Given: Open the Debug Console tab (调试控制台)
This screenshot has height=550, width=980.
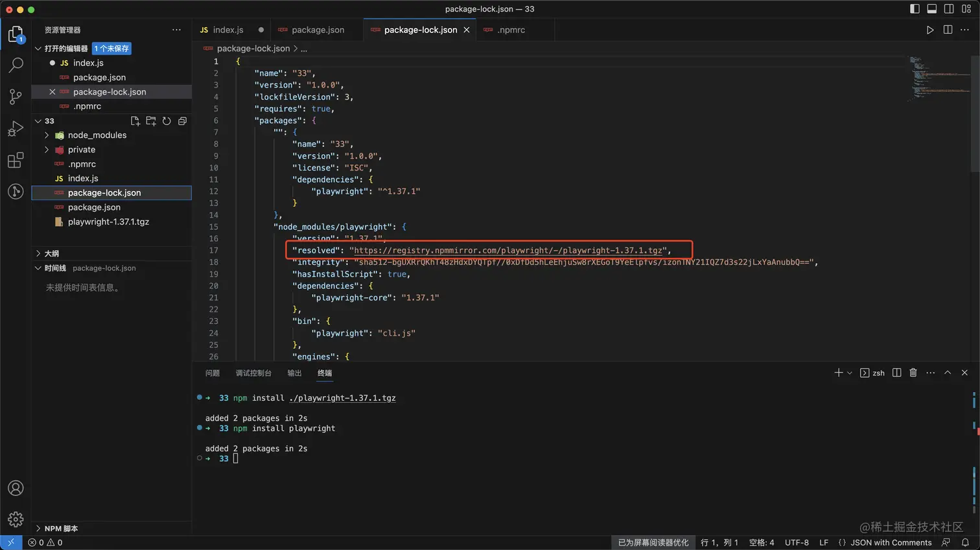Looking at the screenshot, I should (x=253, y=373).
